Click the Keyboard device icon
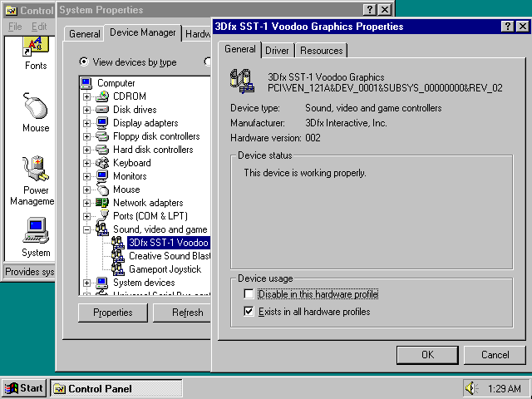Screen dimensions: 532x399 click(x=102, y=163)
